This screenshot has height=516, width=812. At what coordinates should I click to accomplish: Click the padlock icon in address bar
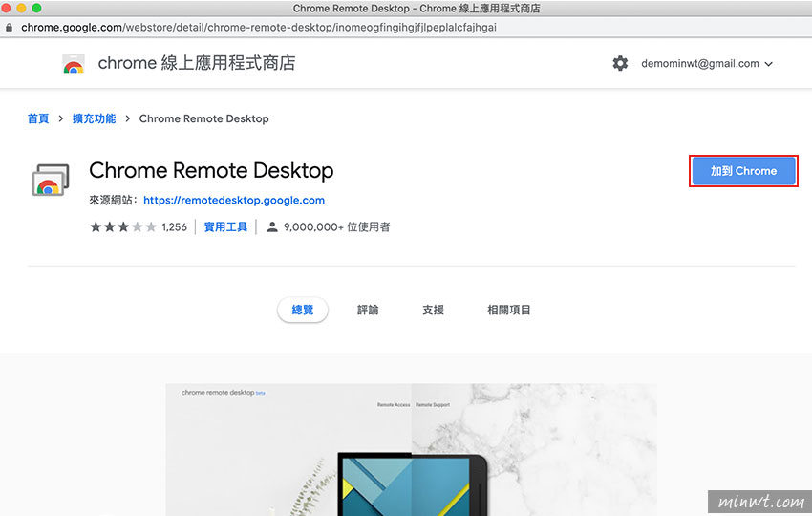point(9,28)
